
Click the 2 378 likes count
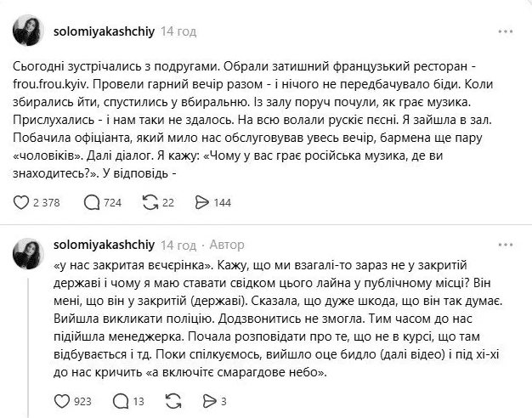click(x=45, y=202)
